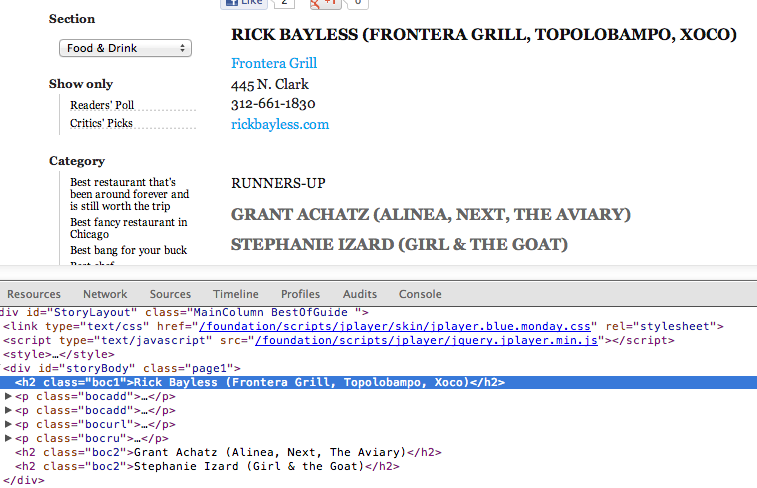
Task: Switch to the Resources tab
Action: tap(34, 294)
